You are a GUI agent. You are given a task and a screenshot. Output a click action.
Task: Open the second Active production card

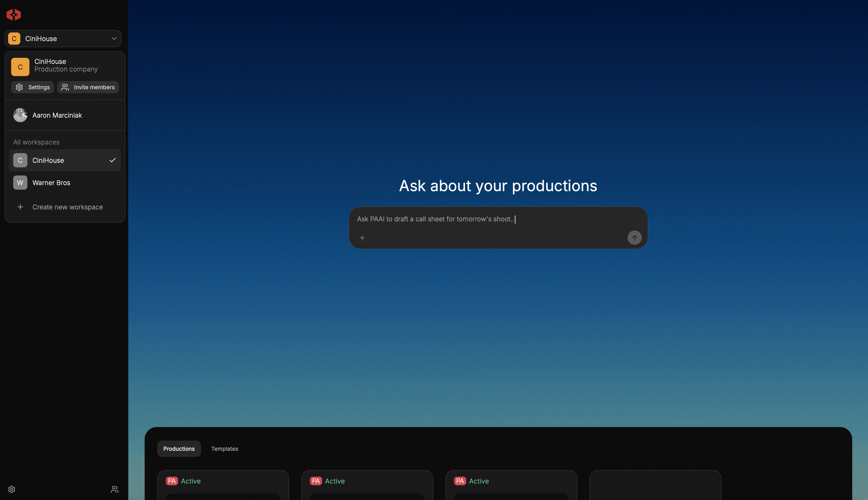click(x=367, y=486)
